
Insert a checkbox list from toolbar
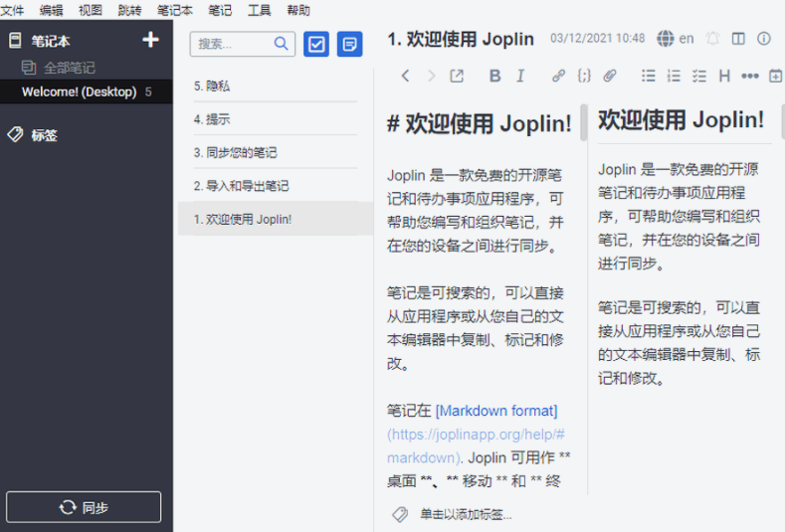pos(698,76)
